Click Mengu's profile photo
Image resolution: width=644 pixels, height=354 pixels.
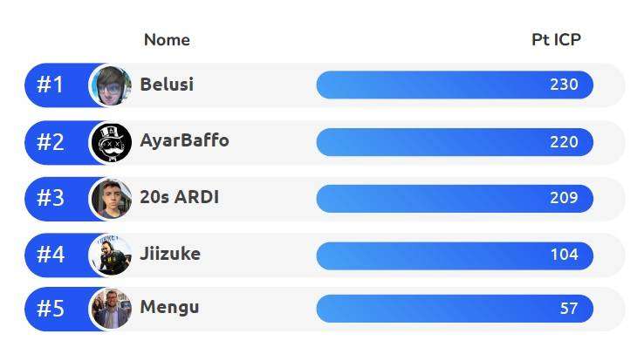(112, 309)
